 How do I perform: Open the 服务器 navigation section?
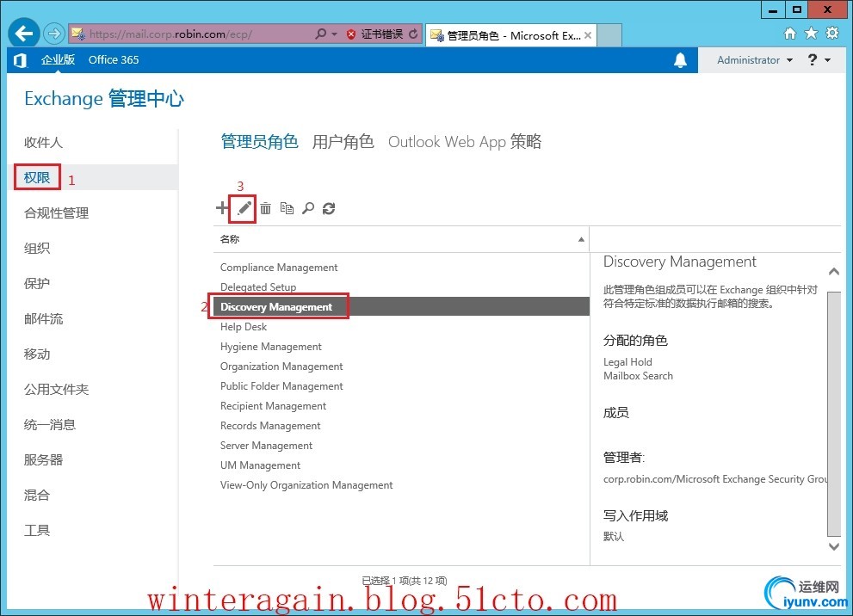point(44,460)
